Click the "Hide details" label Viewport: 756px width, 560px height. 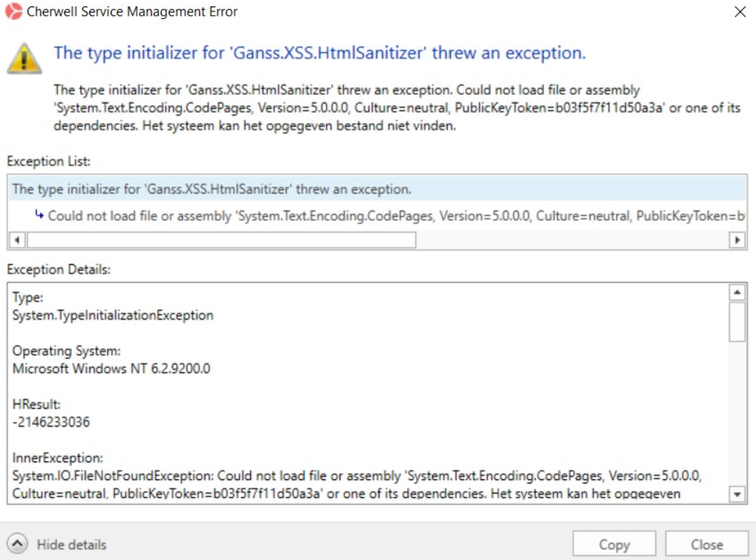point(71,544)
